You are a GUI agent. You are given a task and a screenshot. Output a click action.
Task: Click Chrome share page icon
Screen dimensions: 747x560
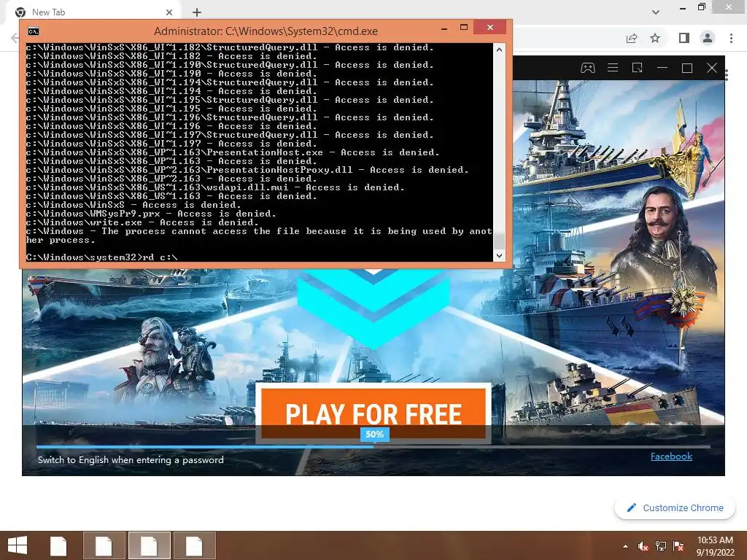tap(632, 38)
